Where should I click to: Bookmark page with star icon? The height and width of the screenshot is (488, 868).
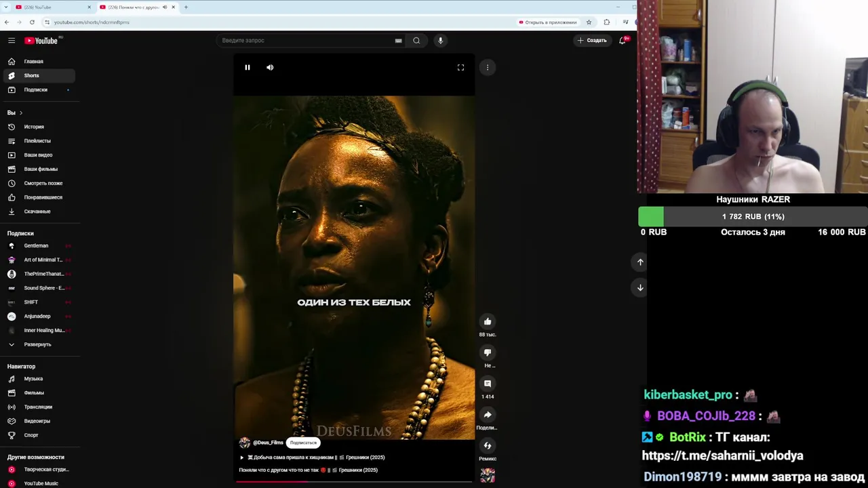[x=589, y=22]
